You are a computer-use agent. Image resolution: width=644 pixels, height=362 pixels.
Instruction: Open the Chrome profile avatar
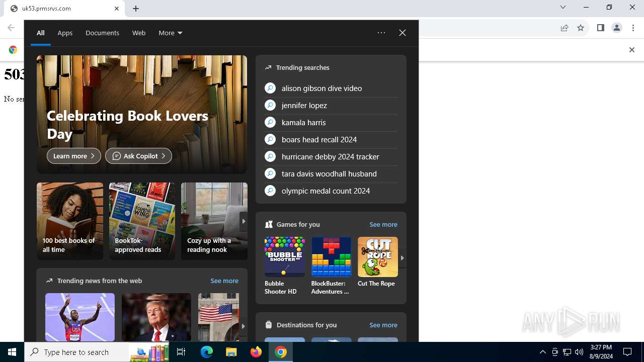click(x=617, y=28)
